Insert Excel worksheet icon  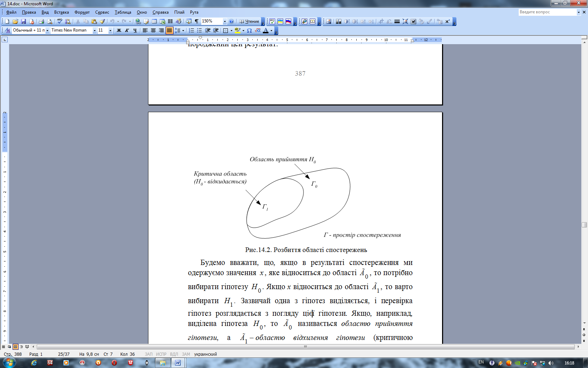(162, 21)
